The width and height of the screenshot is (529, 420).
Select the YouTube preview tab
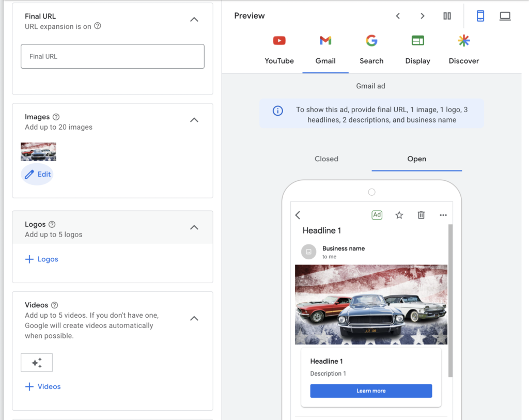click(279, 50)
